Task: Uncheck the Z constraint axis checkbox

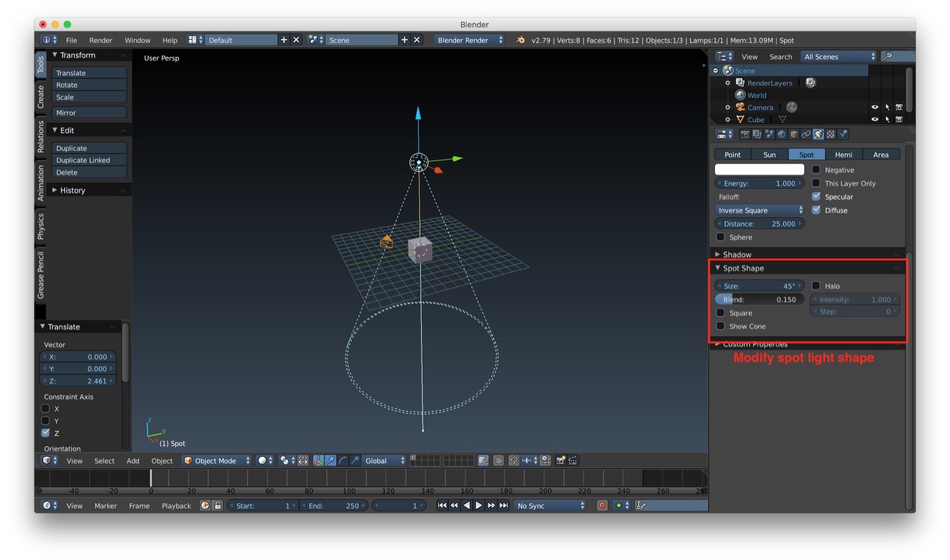Action: 46,433
